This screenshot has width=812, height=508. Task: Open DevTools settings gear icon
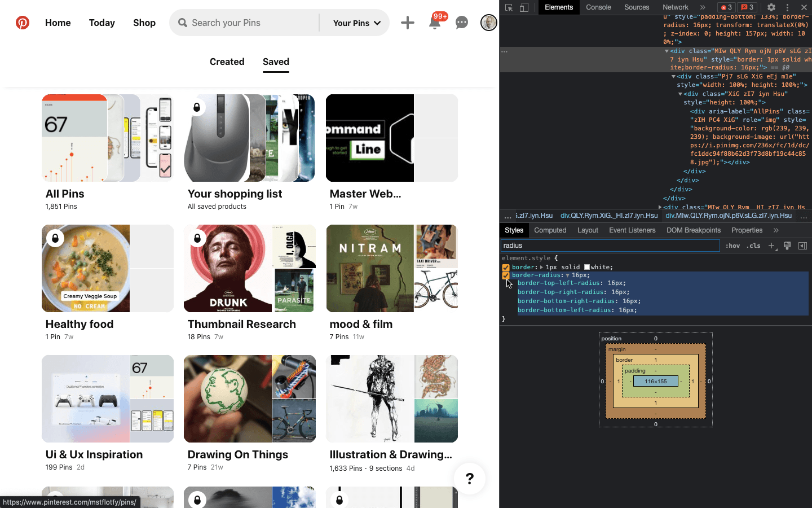(x=771, y=7)
